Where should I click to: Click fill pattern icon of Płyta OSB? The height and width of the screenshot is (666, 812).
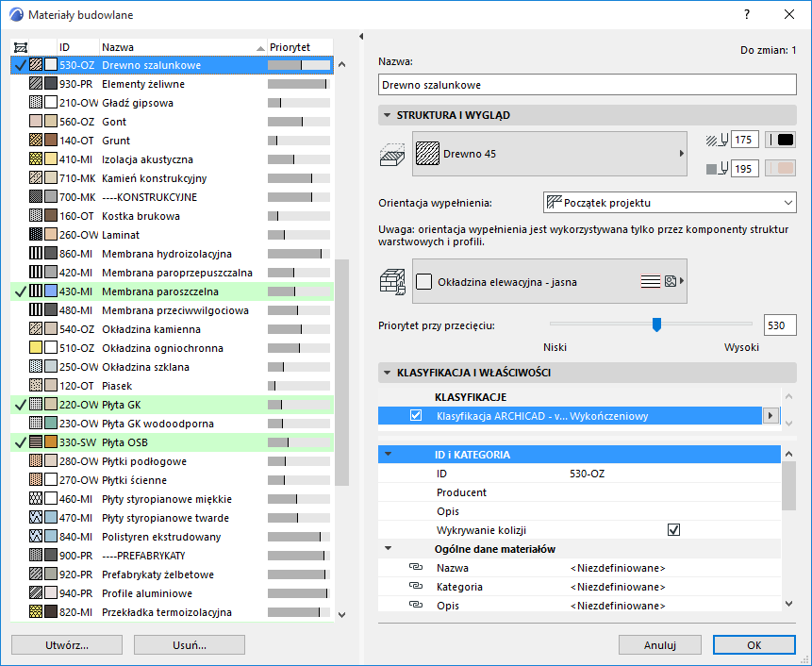click(36, 441)
